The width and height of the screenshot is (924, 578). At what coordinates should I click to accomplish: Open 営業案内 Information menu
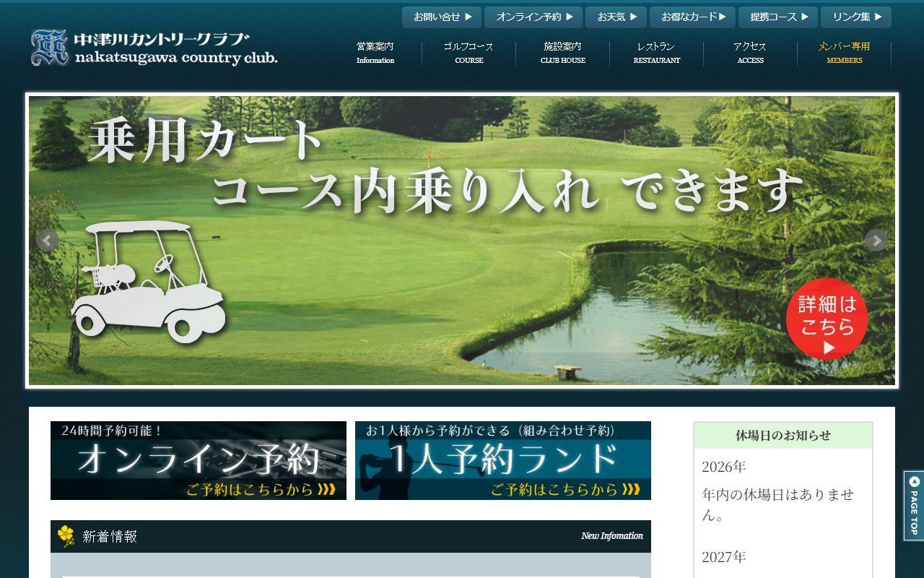[x=375, y=53]
